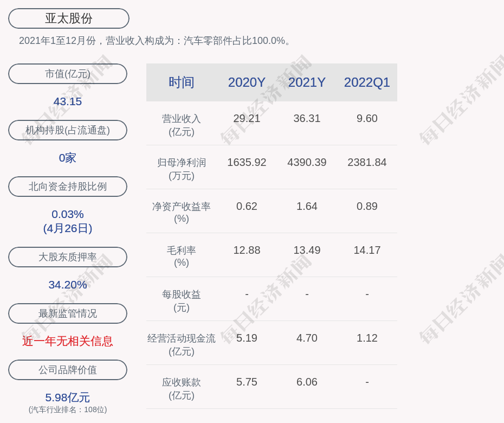Click the 43.15 market value figure

(x=68, y=101)
